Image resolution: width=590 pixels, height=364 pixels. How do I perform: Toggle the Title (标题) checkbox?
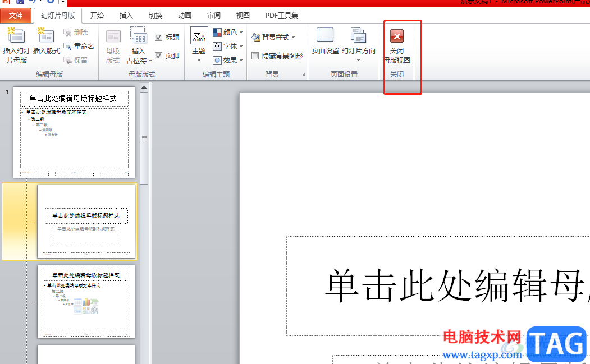pyautogui.click(x=158, y=37)
